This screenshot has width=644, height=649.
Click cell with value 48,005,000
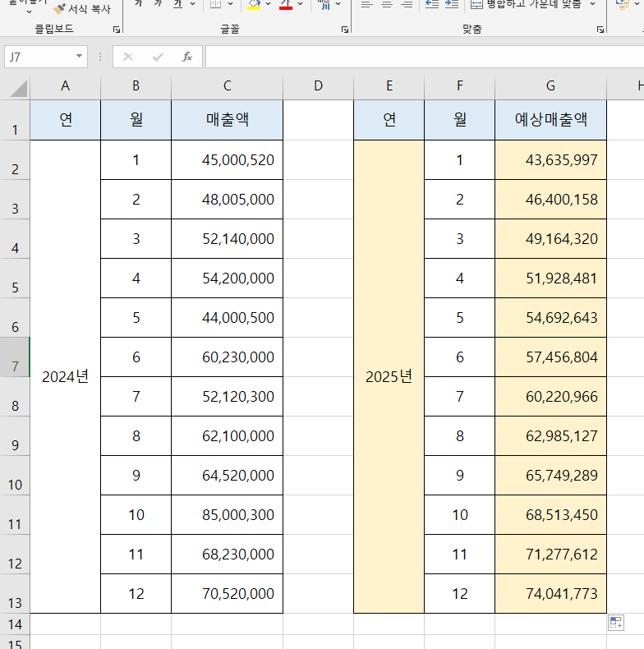[x=228, y=199]
